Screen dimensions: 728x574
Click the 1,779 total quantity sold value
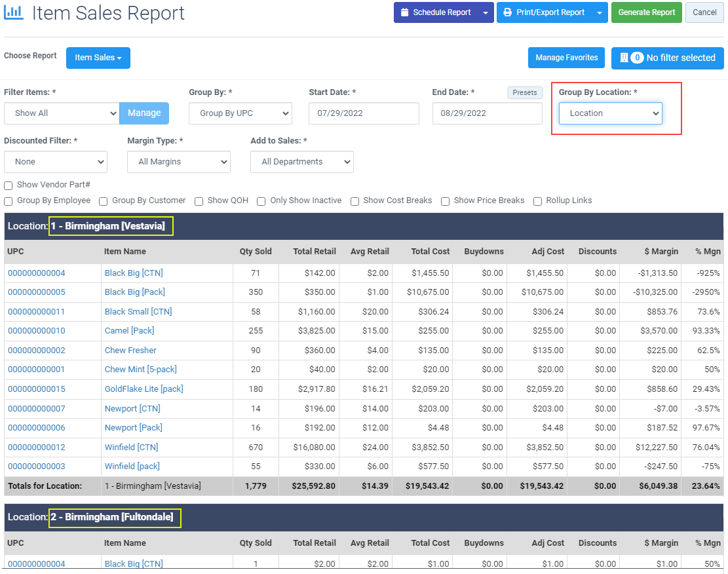click(256, 486)
